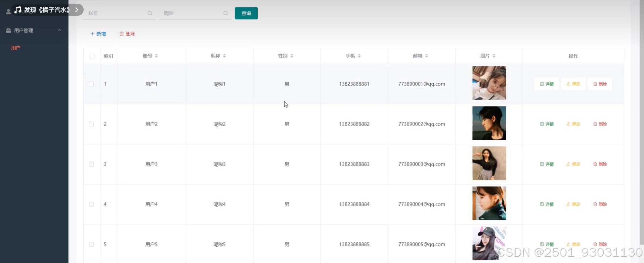Click the 索引 column header
This screenshot has height=263, width=644.
[109, 56]
